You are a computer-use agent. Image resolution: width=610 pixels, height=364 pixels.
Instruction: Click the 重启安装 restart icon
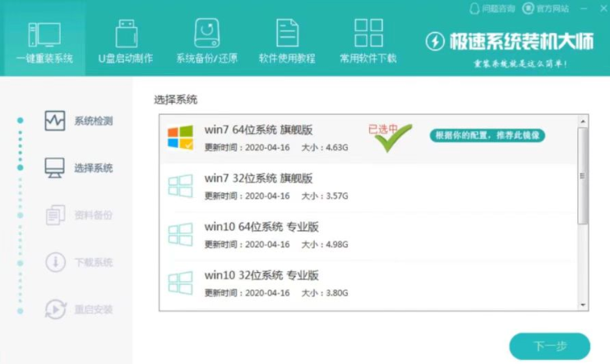point(55,309)
